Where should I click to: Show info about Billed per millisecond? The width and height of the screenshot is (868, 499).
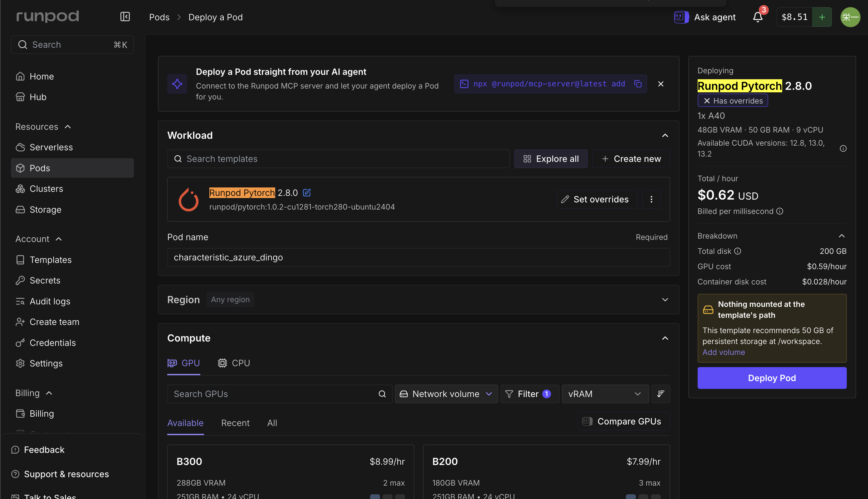(780, 211)
